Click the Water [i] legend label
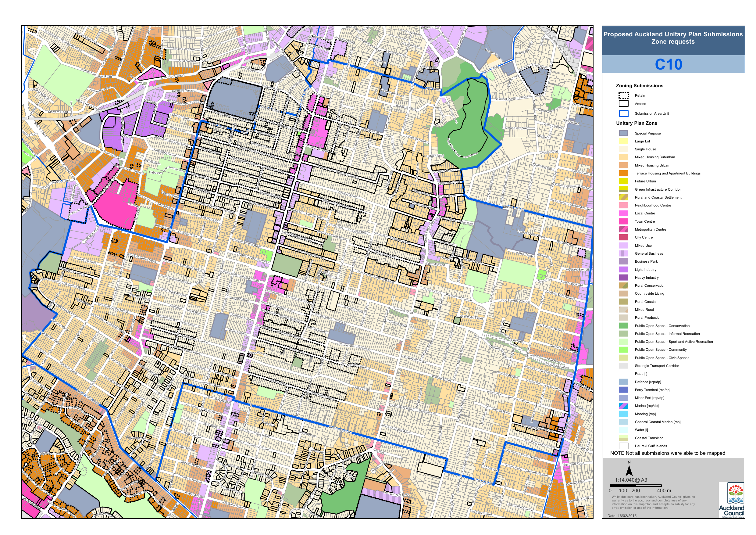This screenshot has height=535, width=756. [641, 430]
